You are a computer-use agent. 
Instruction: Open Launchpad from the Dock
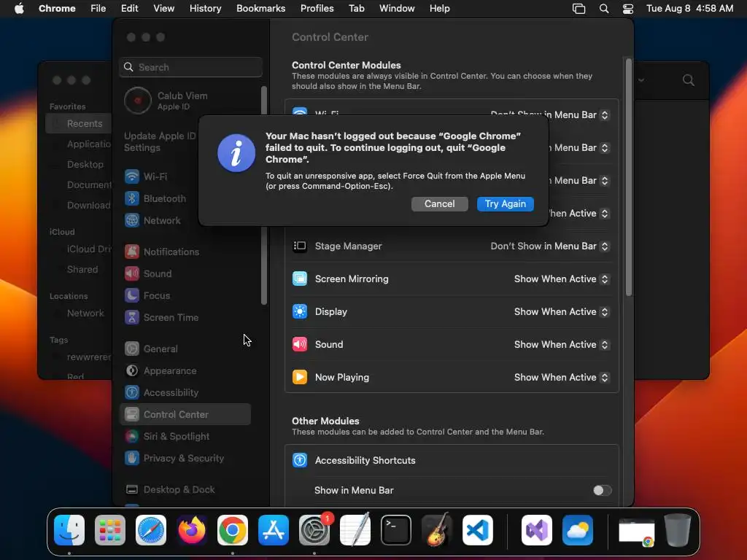(110, 530)
